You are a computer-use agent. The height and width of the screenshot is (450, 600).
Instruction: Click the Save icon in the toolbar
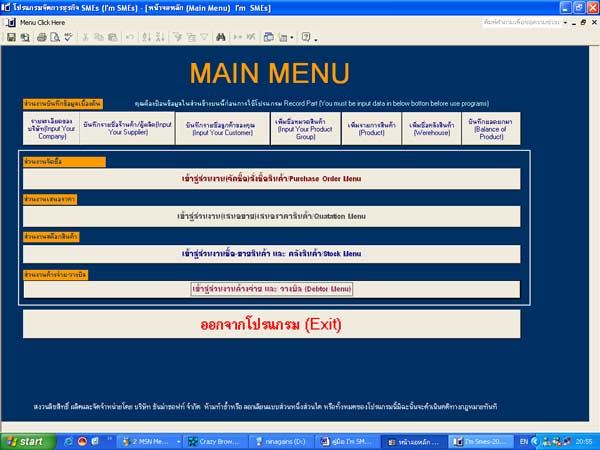coord(11,37)
